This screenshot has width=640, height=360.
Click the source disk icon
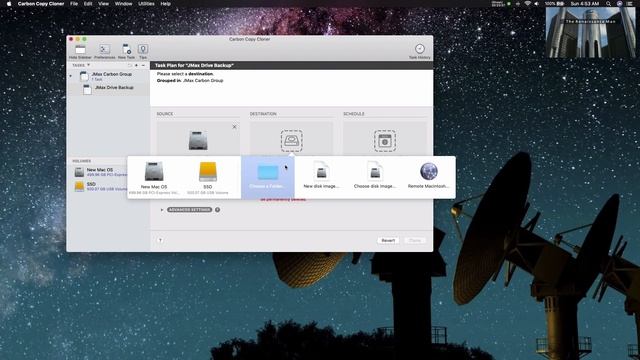point(198,140)
